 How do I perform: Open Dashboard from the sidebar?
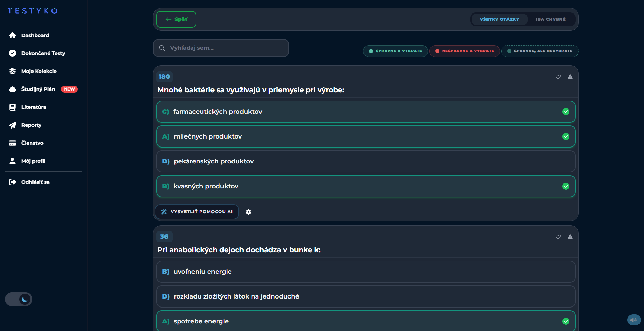pos(35,35)
